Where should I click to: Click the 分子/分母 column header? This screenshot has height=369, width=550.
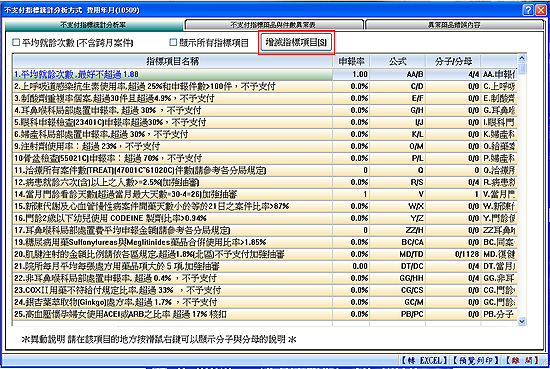(x=453, y=62)
